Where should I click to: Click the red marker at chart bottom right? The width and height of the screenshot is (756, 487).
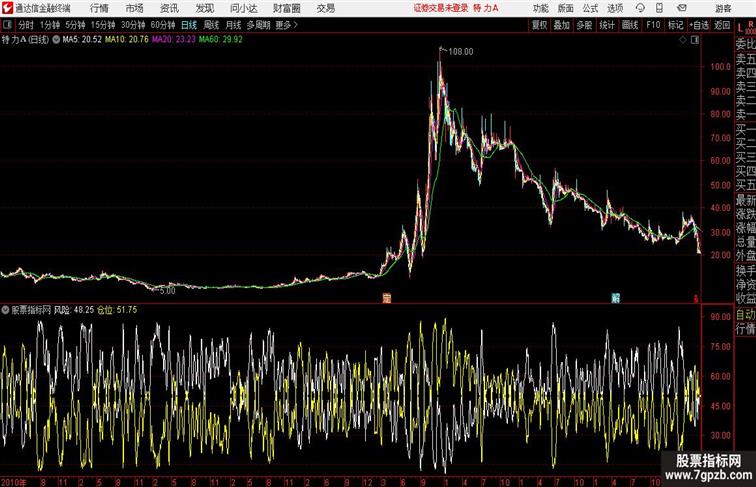tap(696, 298)
